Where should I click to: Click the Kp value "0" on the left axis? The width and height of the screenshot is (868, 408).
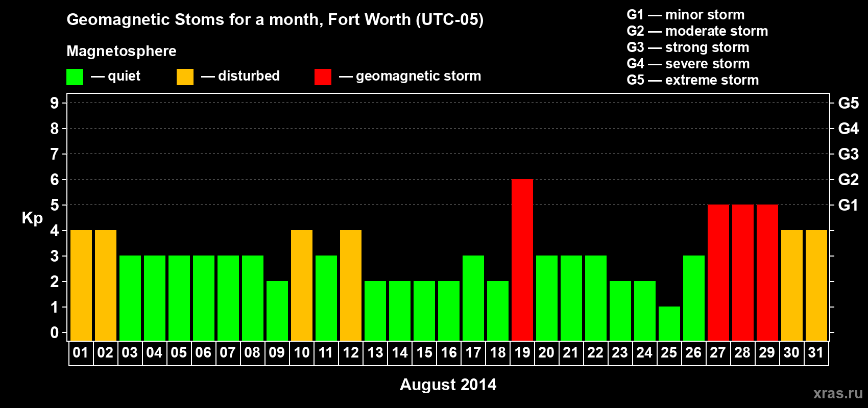[55, 333]
